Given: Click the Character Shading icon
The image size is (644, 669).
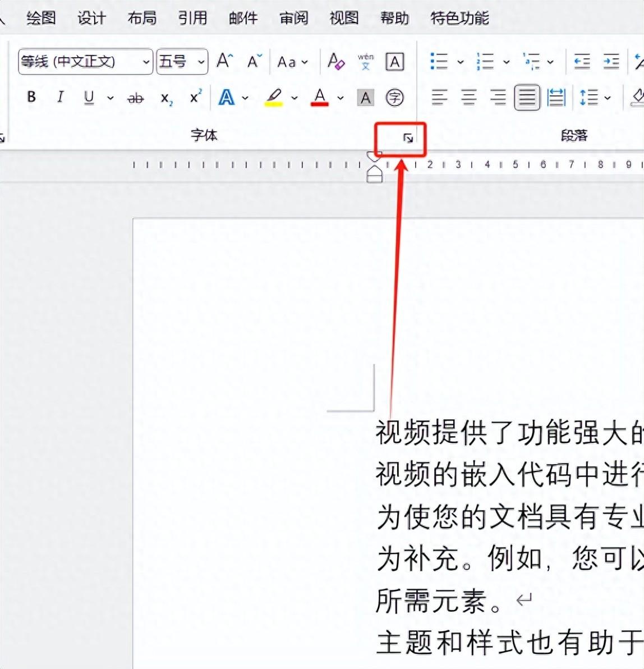Looking at the screenshot, I should tap(366, 98).
